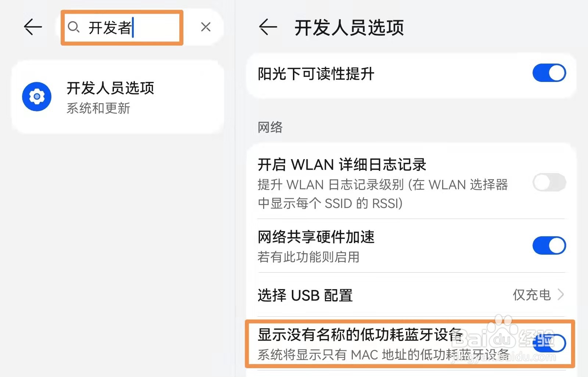Click the 网络 section header
Image resolution: width=588 pixels, height=377 pixels.
click(270, 127)
